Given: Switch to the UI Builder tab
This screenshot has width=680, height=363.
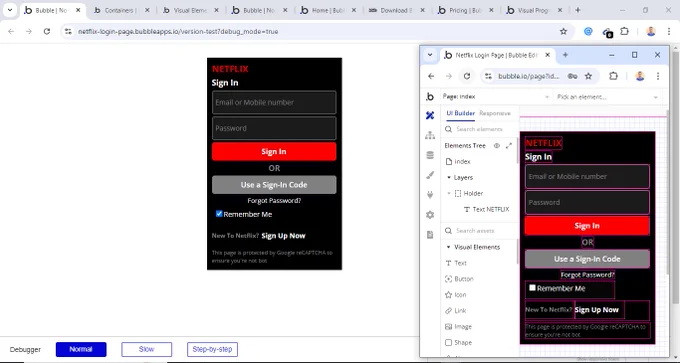Looking at the screenshot, I should tap(461, 113).
